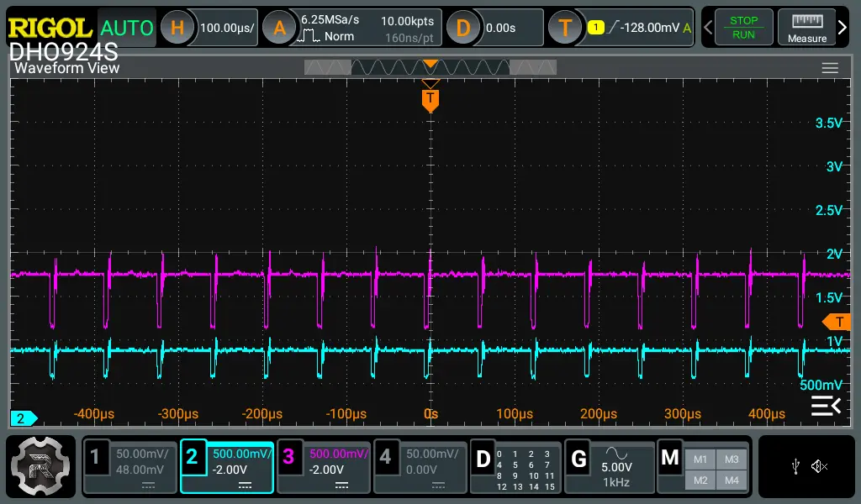861x504 pixels.
Task: Click digital channel 15 in D panel
Action: [x=549, y=486]
